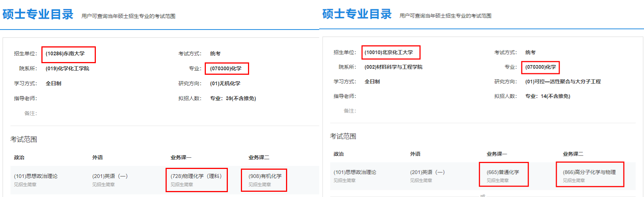The image size is (644, 197).
Task: Click 考试范围 heading on the 东南大学 page
Action: 23,139
